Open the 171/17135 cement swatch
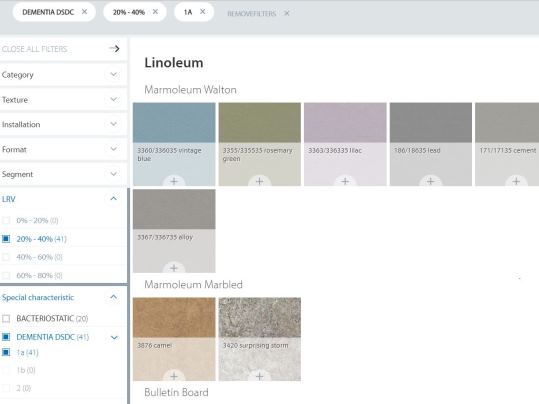Screen dimensions: 539x404 coord(507,122)
